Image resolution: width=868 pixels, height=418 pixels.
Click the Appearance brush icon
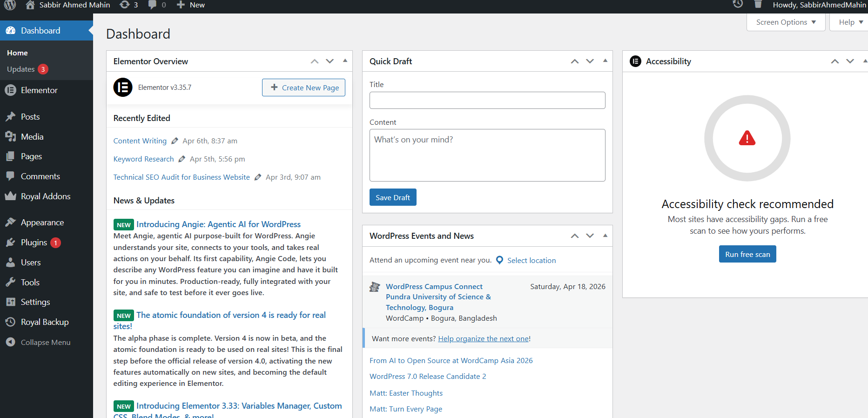[11, 222]
